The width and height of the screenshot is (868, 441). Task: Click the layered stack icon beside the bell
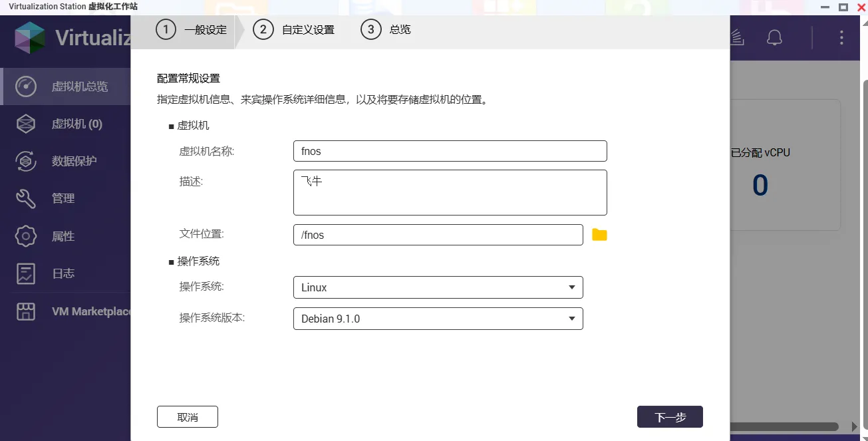point(738,37)
